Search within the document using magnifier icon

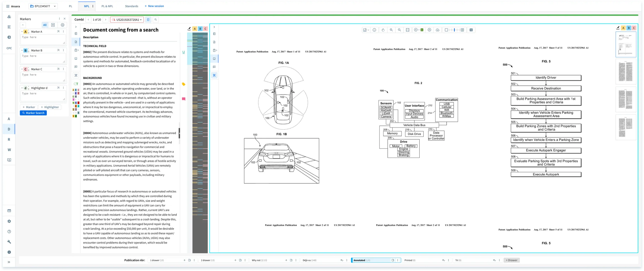click(x=156, y=20)
